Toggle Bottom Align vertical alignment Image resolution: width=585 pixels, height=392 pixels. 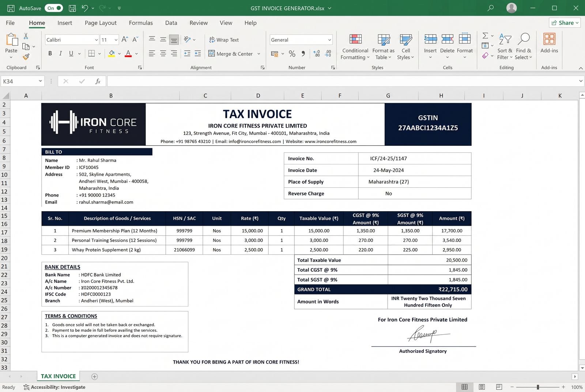174,39
